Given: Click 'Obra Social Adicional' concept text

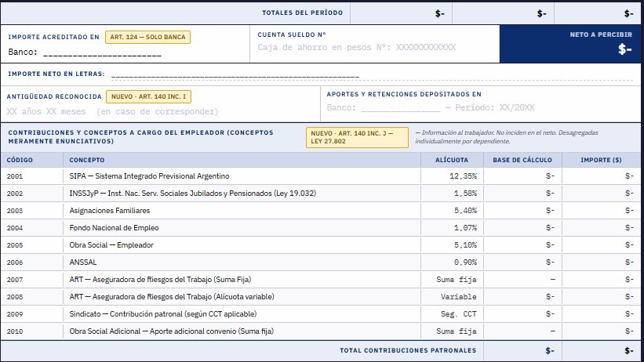Looking at the screenshot, I should click(x=171, y=331).
